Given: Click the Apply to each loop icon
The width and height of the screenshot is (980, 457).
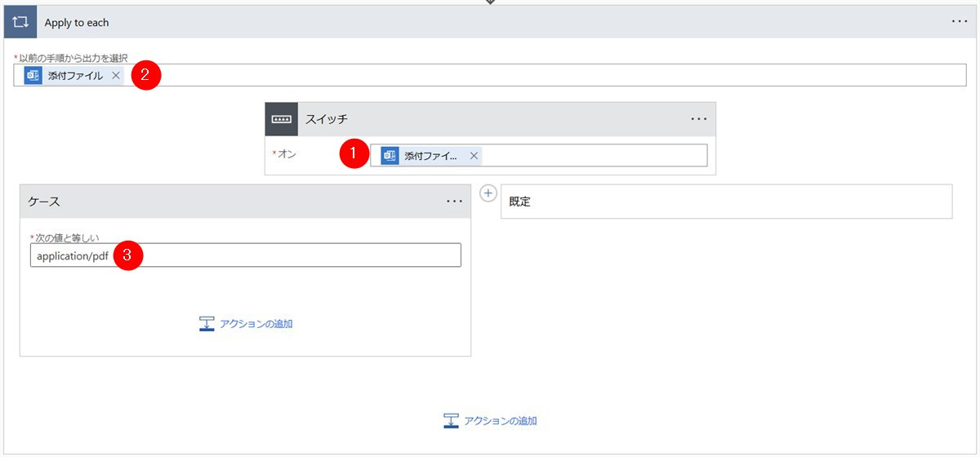Looking at the screenshot, I should 20,22.
